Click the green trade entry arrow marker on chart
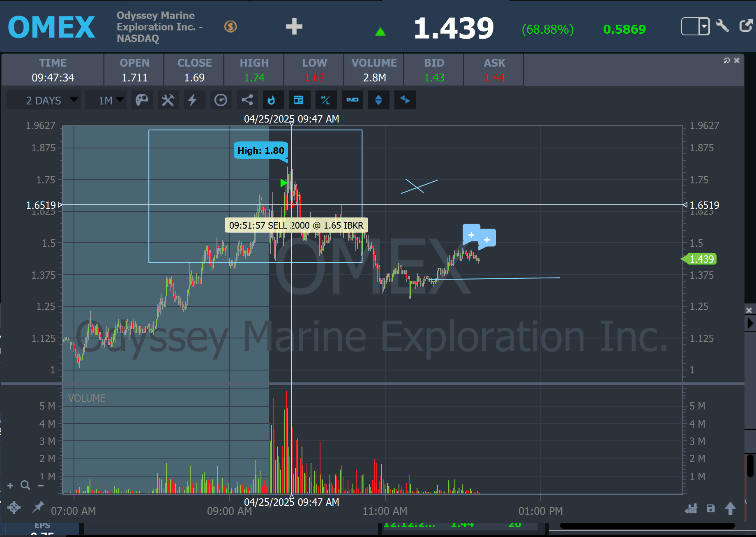 coord(283,183)
